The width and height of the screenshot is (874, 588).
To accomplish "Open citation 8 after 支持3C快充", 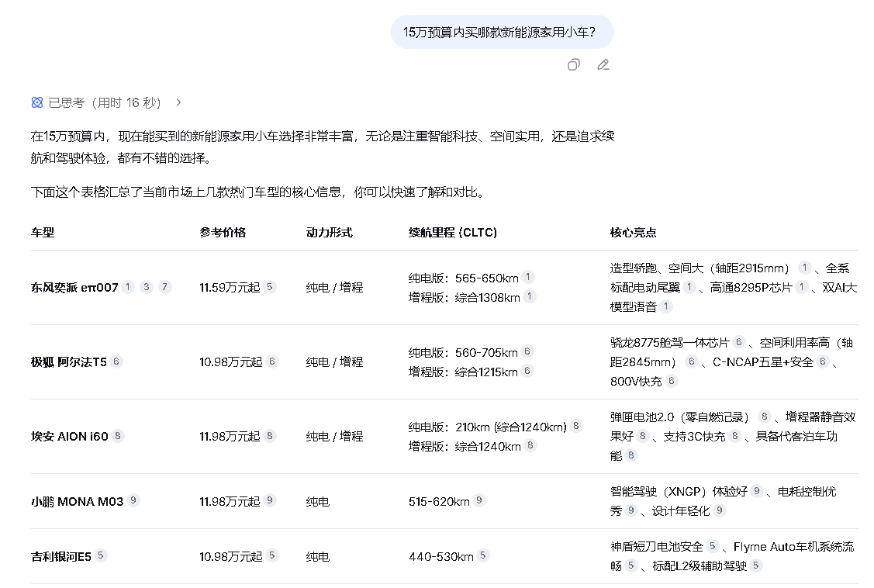I will pyautogui.click(x=735, y=436).
